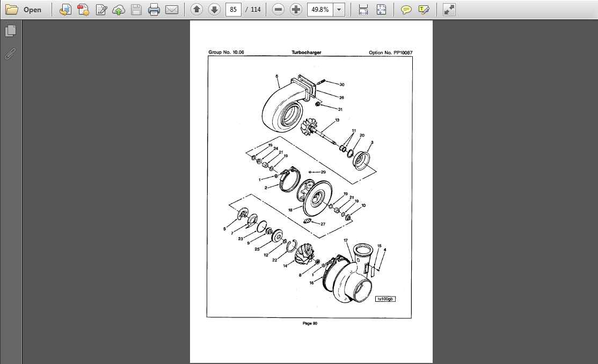Open the attachments paperclip panel
598x364 pixels.
(x=10, y=54)
